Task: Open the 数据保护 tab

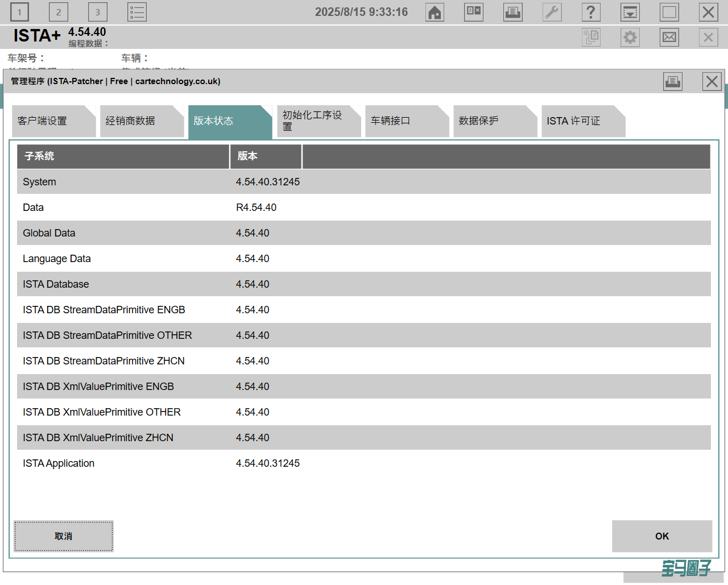Action: point(494,121)
